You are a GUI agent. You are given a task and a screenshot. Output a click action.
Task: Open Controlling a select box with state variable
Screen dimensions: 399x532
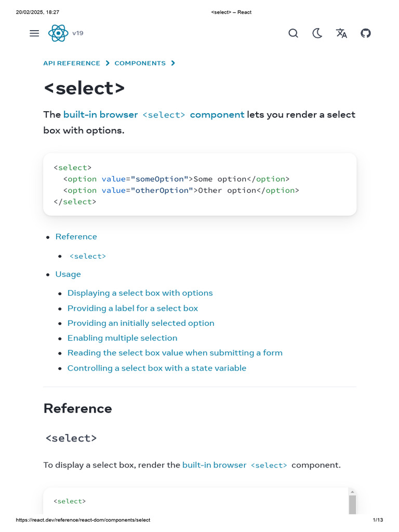[156, 368]
